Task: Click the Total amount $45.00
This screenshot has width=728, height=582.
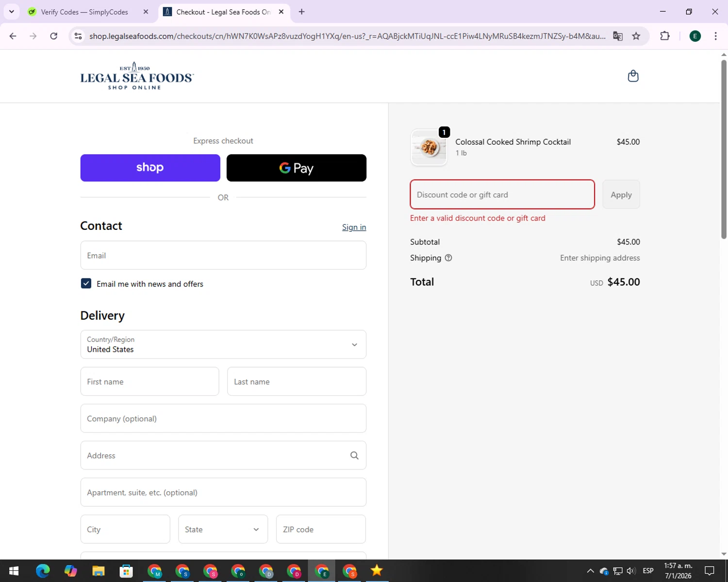Action: coord(624,282)
